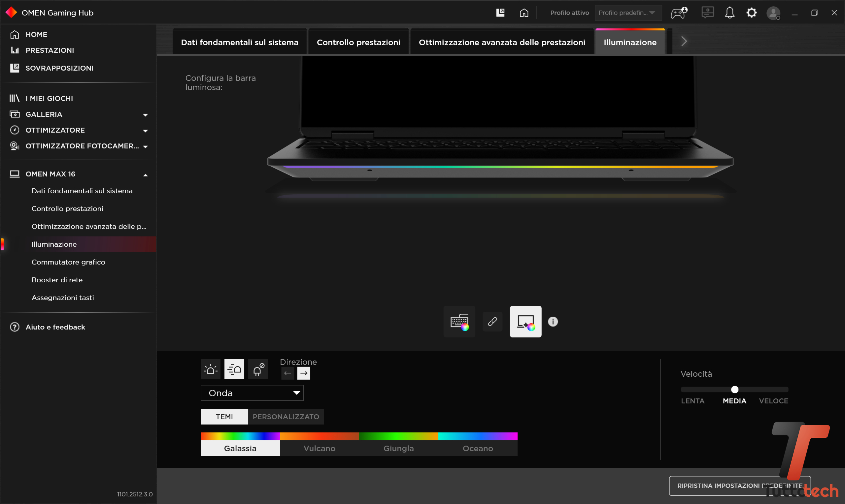Image resolution: width=845 pixels, height=504 pixels.
Task: Open the notifications bell
Action: [729, 13]
